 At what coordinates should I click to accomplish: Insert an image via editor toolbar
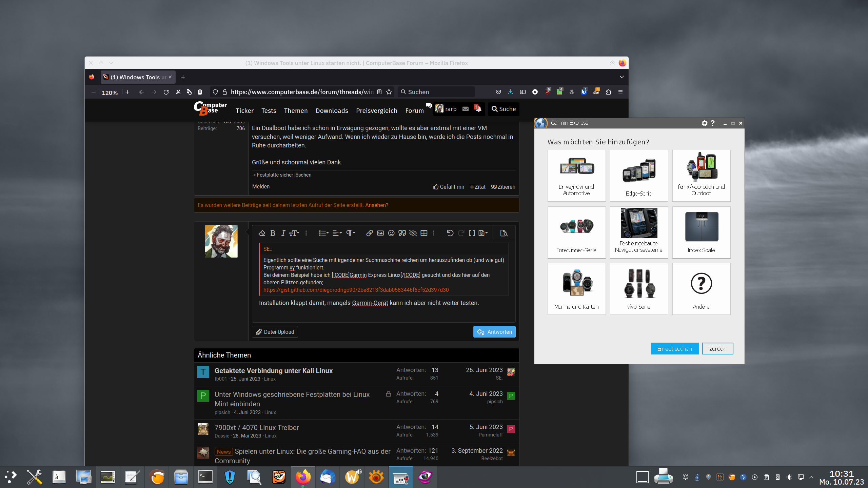(x=380, y=233)
